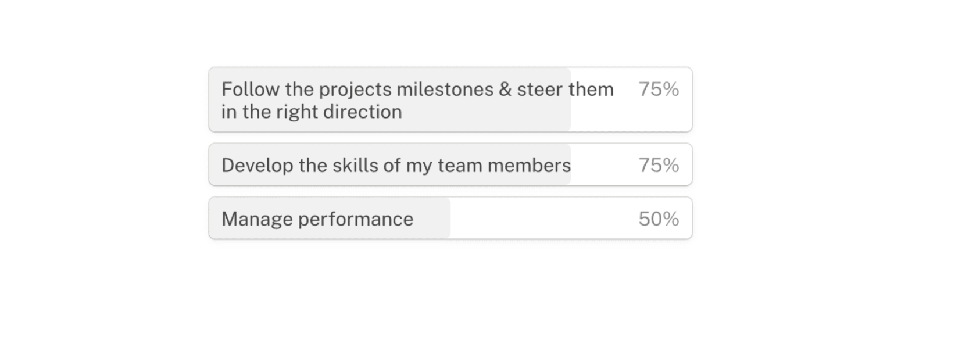Select the 'Follow the projects milestones' poll option
980x347 pixels.
coord(450,99)
